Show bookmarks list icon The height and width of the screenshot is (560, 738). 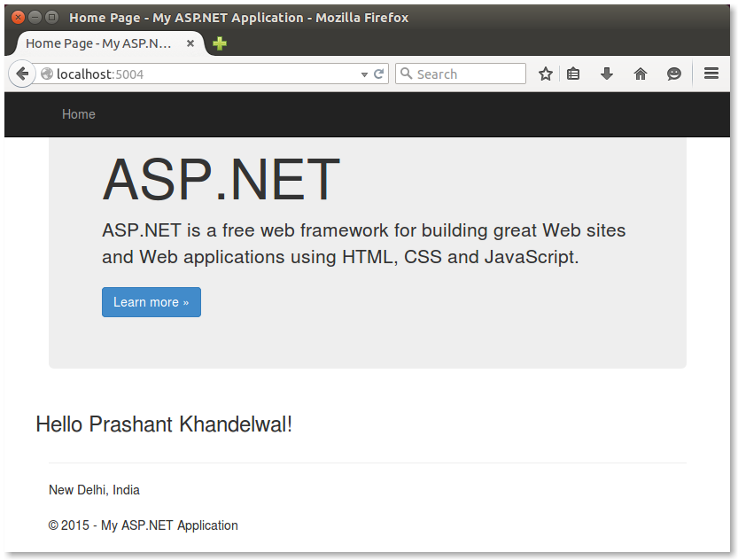[573, 74]
